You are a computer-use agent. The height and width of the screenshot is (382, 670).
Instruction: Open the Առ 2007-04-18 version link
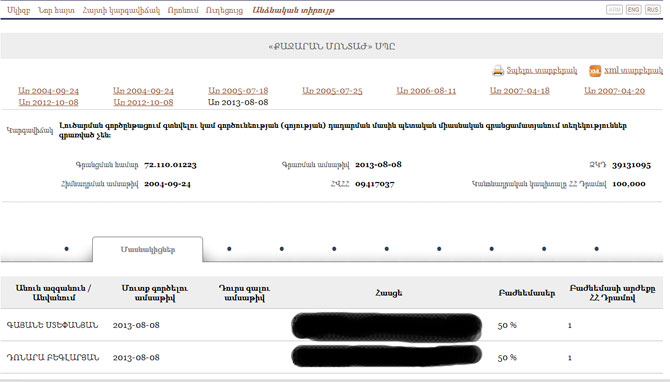coord(520,91)
